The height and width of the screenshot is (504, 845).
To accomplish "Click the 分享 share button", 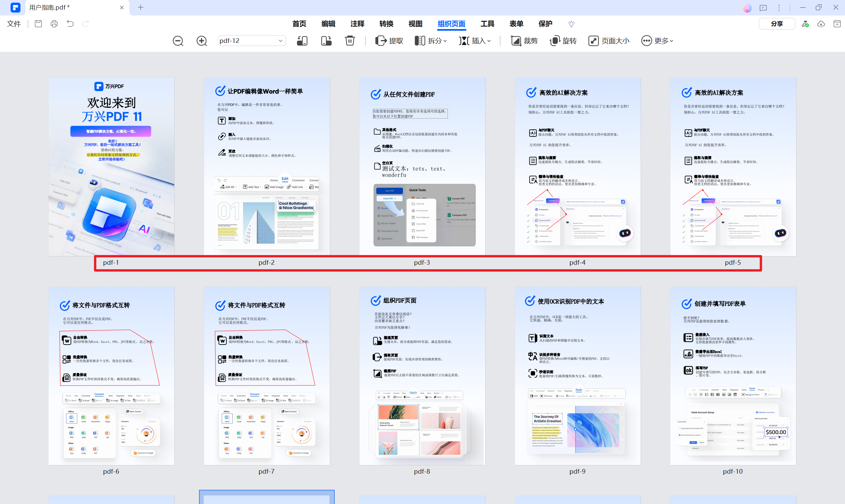I will 776,24.
